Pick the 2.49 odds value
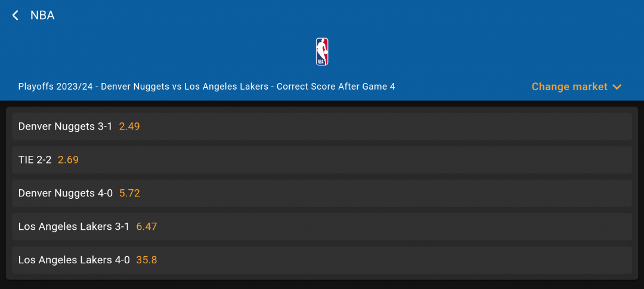 click(129, 126)
